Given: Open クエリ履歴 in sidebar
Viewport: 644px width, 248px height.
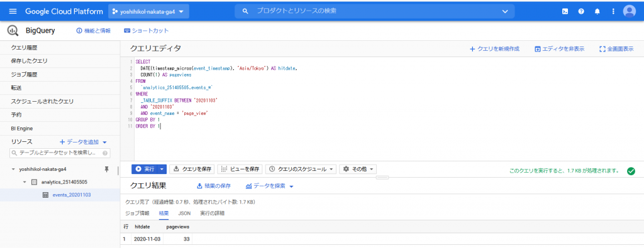Looking at the screenshot, I should point(60,48).
